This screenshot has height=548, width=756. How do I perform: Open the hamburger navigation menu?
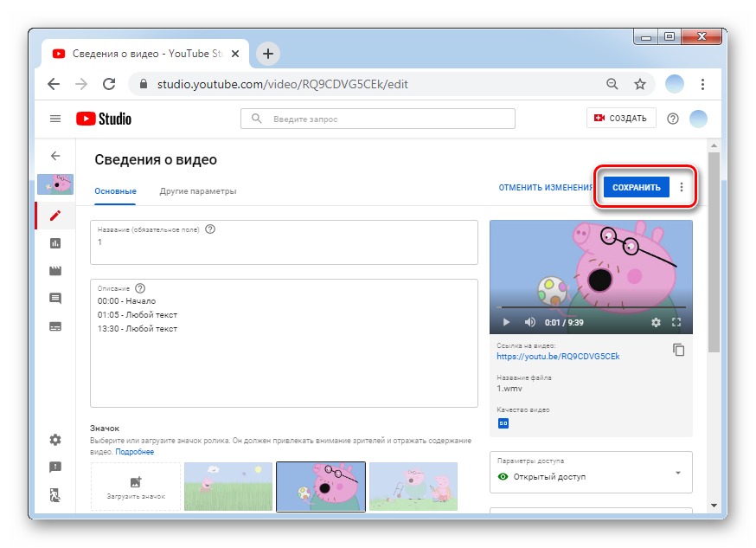(x=55, y=119)
